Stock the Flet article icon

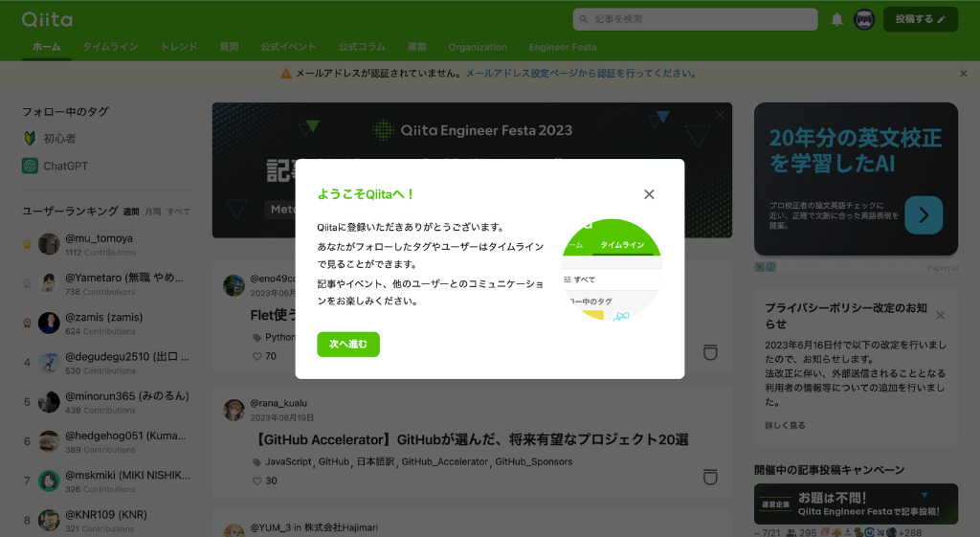(710, 352)
